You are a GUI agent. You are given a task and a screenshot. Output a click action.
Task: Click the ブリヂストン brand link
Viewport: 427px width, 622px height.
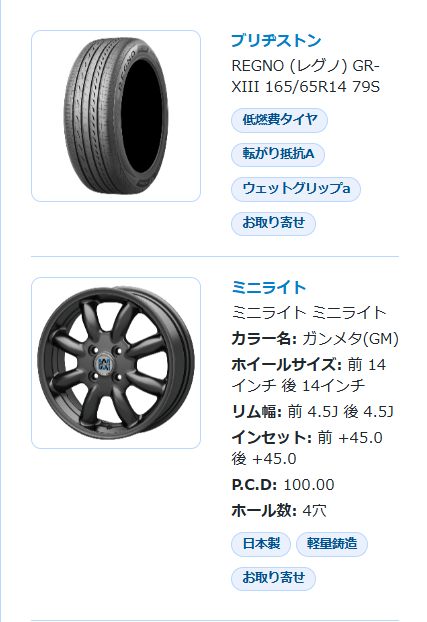(276, 40)
